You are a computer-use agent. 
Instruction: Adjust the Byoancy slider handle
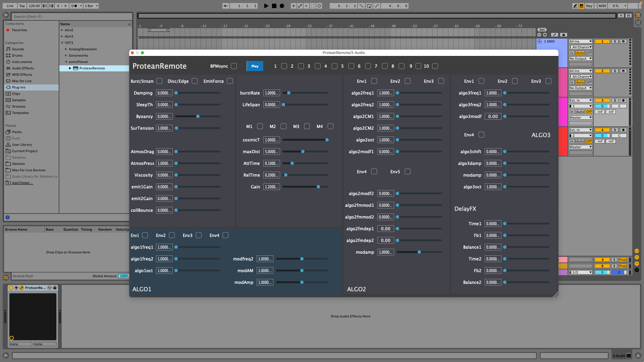198,116
